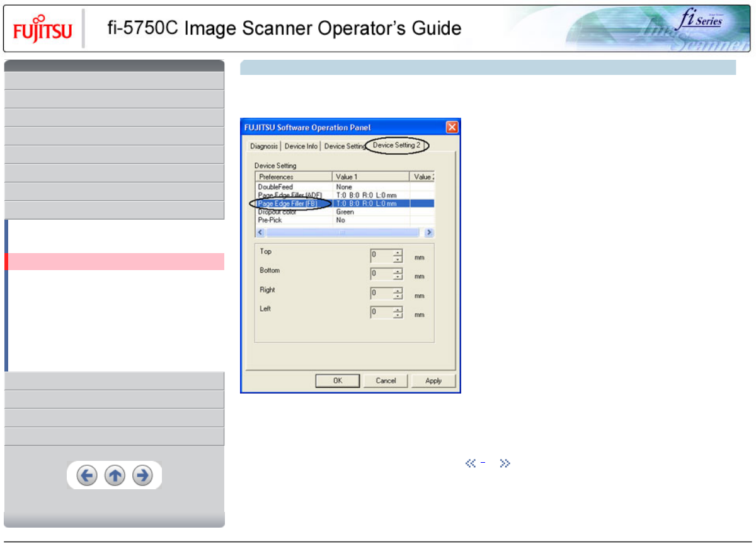Click the None value of DoubleFeed
This screenshot has width=756, height=544.
click(x=344, y=187)
